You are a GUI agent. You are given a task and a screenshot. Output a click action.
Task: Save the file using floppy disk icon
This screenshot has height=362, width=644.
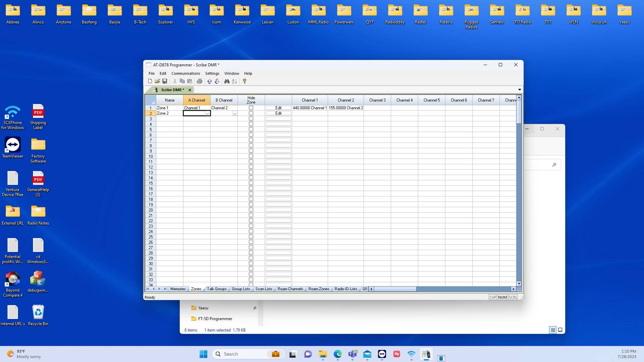pyautogui.click(x=165, y=81)
